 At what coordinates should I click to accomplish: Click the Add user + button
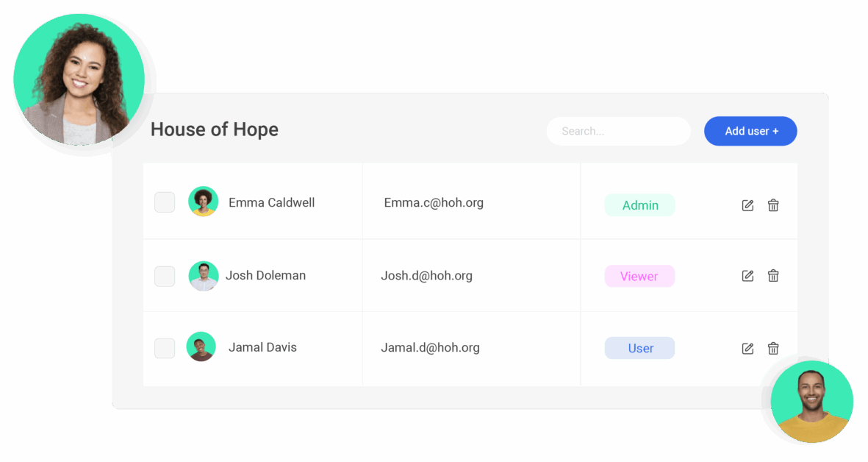coord(750,131)
